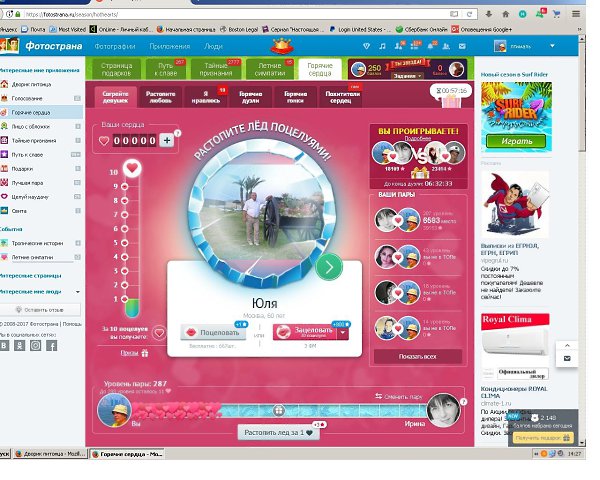The height and width of the screenshot is (480, 600).
Task: Open the Тайные признания tab
Action: [216, 69]
